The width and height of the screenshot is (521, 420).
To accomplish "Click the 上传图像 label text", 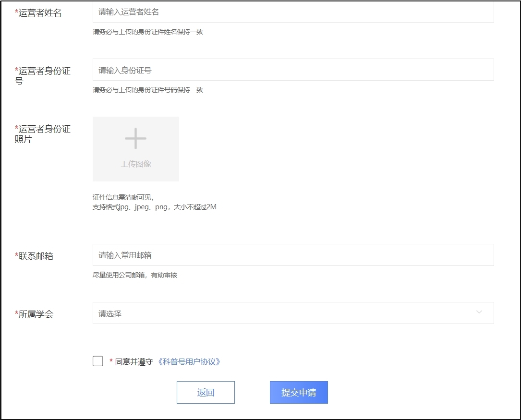I will coord(136,164).
